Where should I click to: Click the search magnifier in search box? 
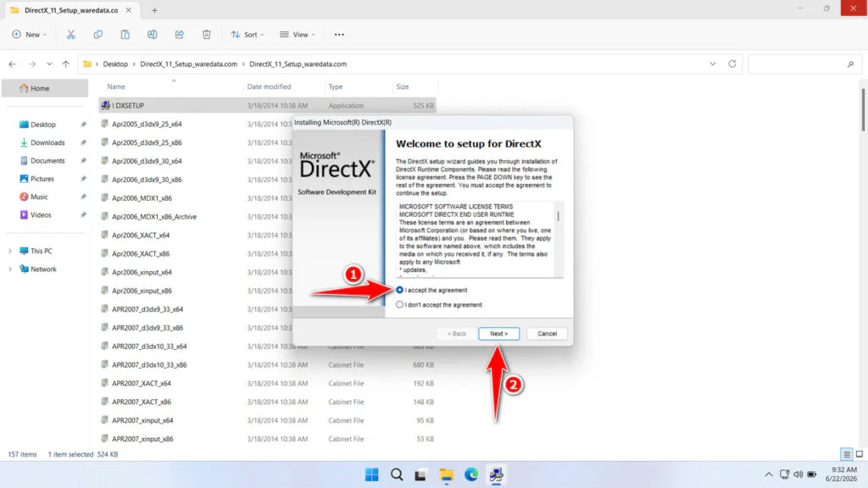tap(851, 64)
